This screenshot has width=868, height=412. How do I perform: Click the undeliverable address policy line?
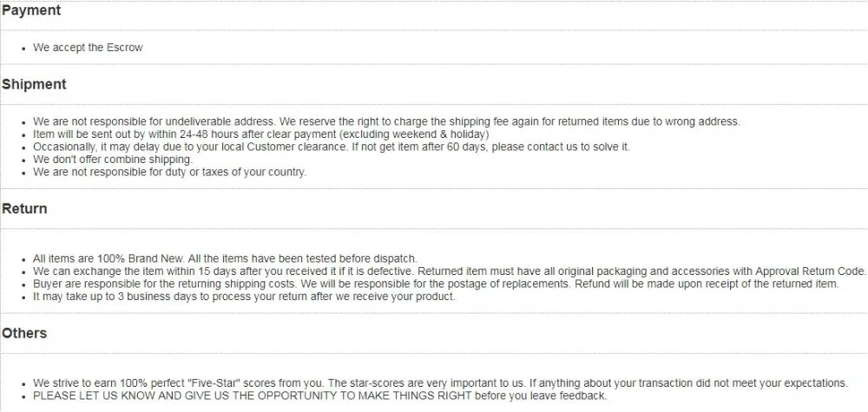(386, 122)
